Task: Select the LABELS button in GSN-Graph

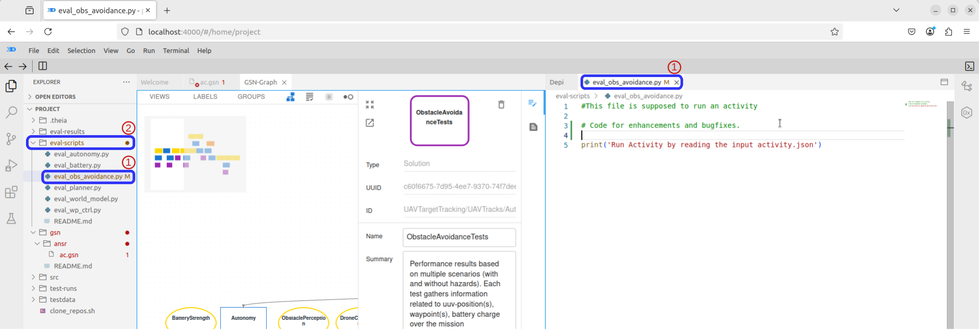Action: point(205,96)
